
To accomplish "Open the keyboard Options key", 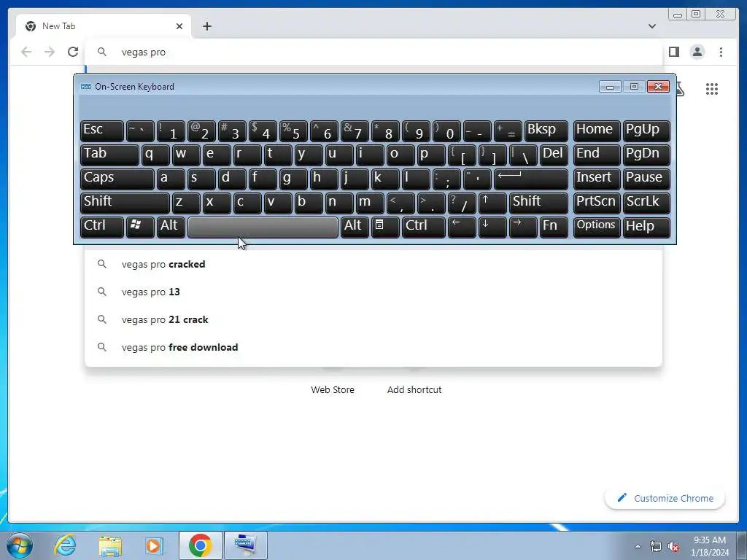I will click(x=597, y=227).
